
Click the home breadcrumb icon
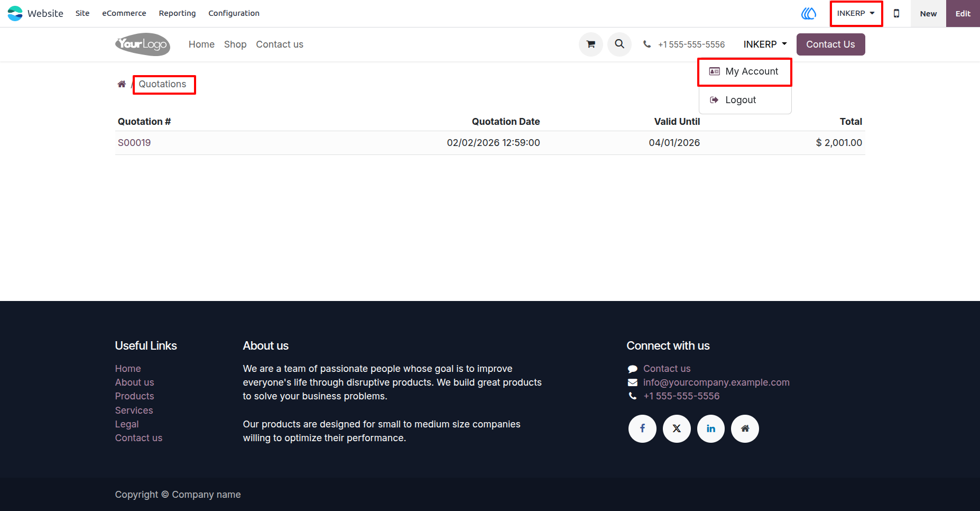coord(122,84)
